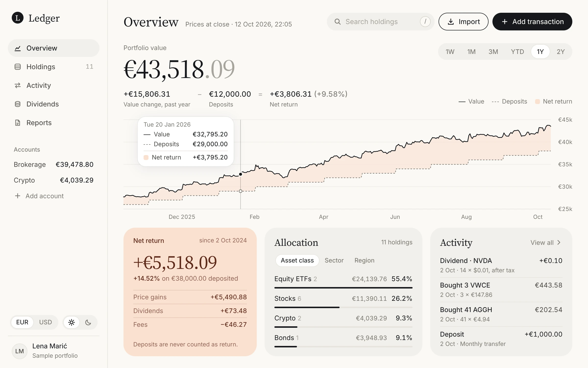The width and height of the screenshot is (588, 368).
Task: Go to the Activity sidebar item
Action: tap(54, 85)
